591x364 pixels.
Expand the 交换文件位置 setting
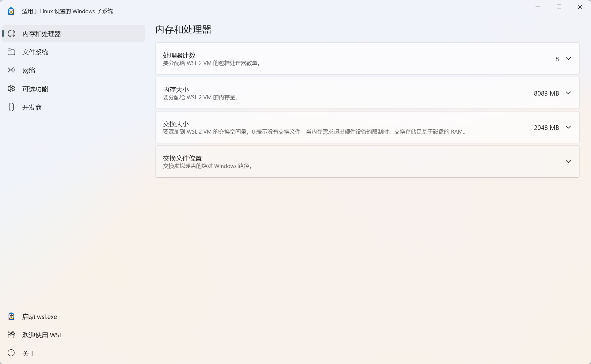click(x=568, y=161)
